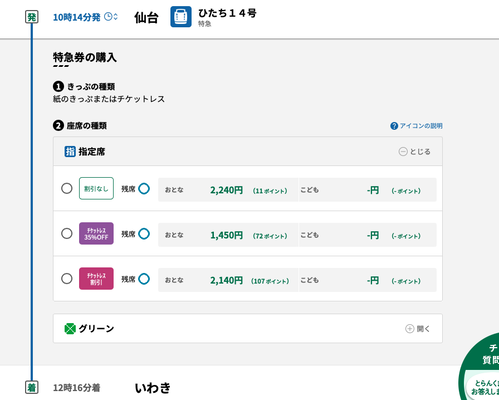Click the 指定席 section header
Screen dimensions: 499x400
[248, 151]
